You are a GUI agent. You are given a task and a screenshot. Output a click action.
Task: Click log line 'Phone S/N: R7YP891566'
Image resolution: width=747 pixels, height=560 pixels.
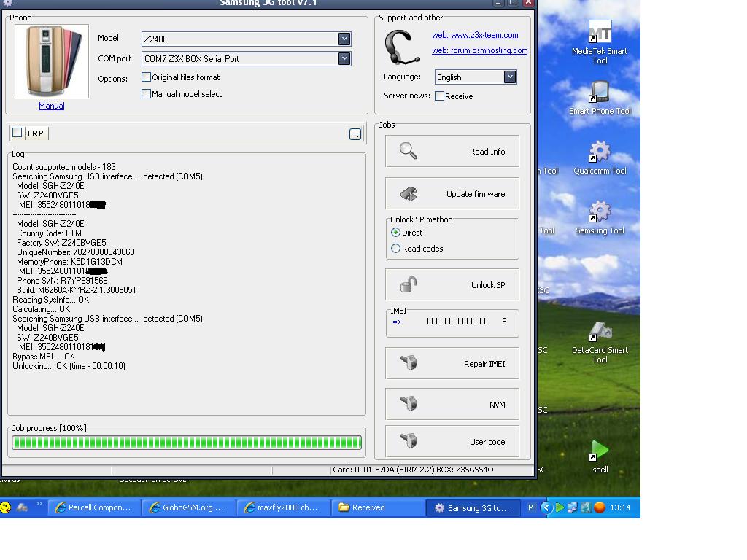pyautogui.click(x=62, y=281)
